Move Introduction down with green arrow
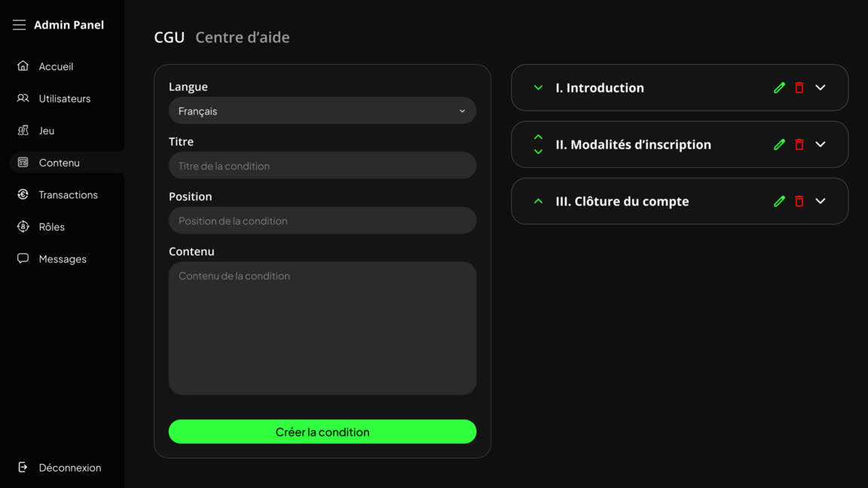Screen dimensions: 868x488 (538, 87)
